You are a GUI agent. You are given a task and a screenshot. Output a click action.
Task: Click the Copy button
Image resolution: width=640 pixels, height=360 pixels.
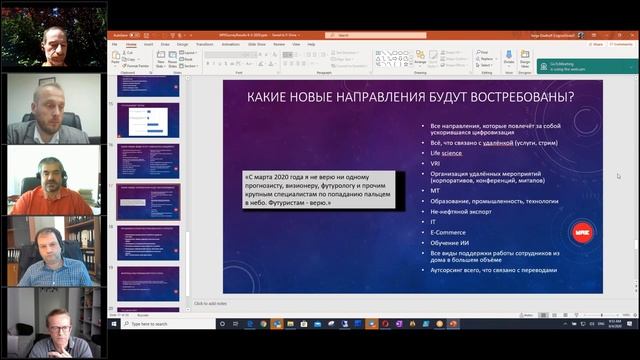[129, 59]
